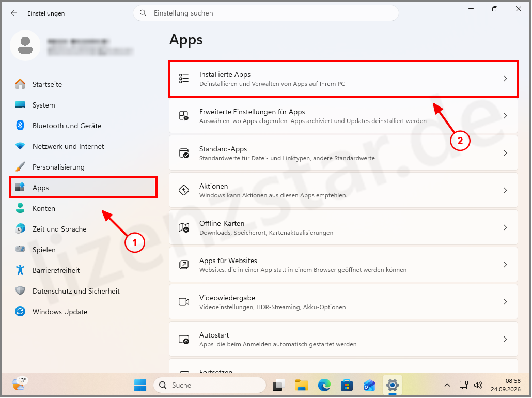Click the Autostart icon
Image resolution: width=532 pixels, height=398 pixels.
pyautogui.click(x=184, y=339)
